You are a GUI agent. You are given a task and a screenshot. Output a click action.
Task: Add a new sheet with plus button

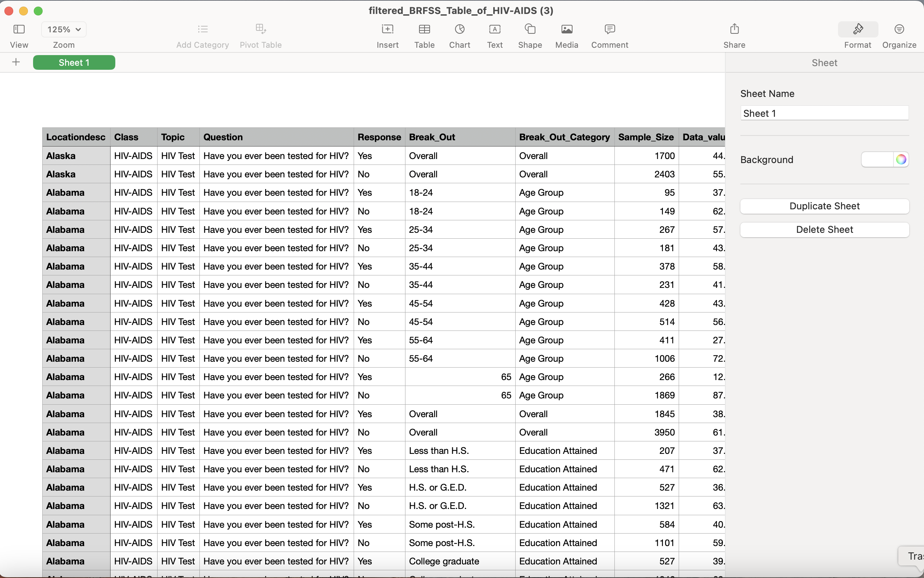click(16, 62)
